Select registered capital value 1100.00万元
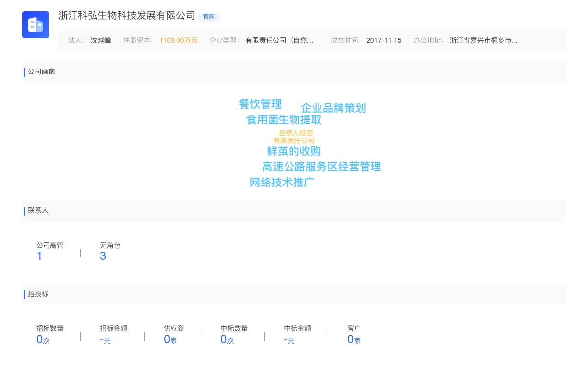This screenshot has width=588, height=368. click(x=178, y=41)
